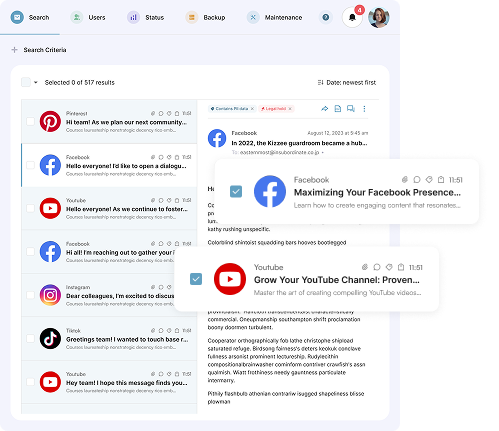Open the Users tab
Image resolution: width=499 pixels, height=431 pixels.
pyautogui.click(x=88, y=17)
